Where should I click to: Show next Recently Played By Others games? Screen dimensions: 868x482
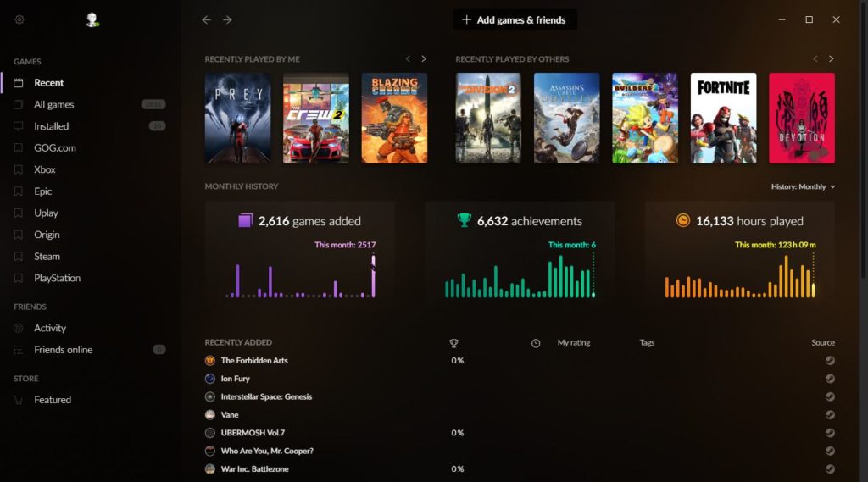pyautogui.click(x=831, y=59)
